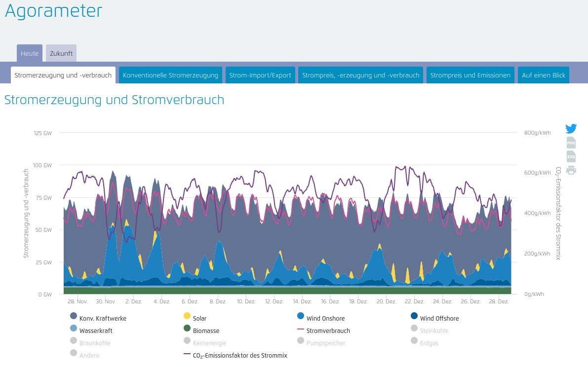Toggle Wasserkraft legend entry
This screenshot has width=588, height=367.
click(91, 330)
